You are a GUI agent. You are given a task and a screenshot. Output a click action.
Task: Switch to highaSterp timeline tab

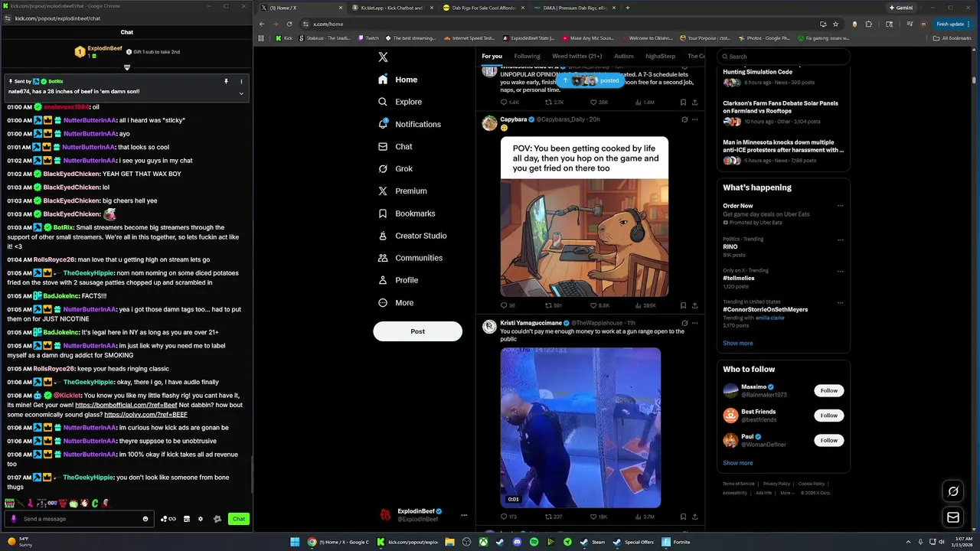(661, 56)
